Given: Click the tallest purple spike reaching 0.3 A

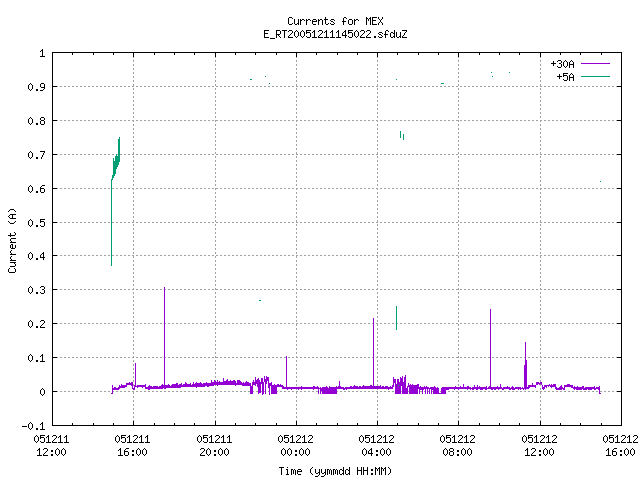Looking at the screenshot, I should (x=164, y=337).
